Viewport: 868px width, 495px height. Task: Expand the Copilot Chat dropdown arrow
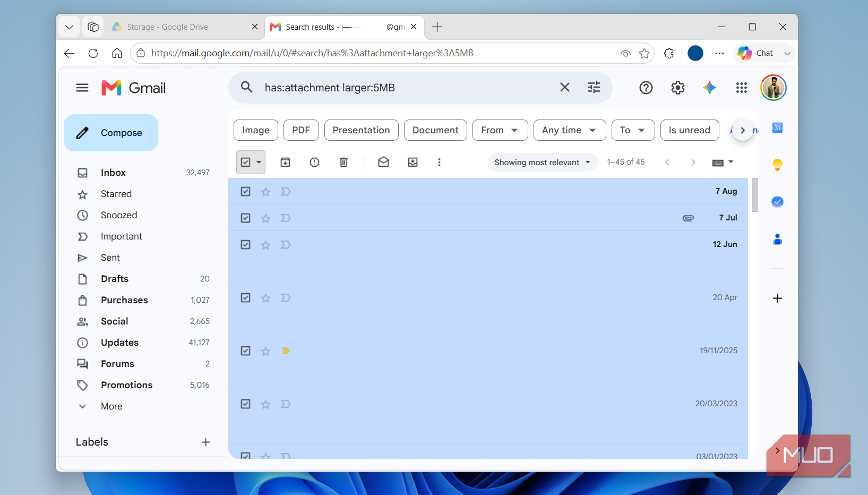[x=788, y=53]
